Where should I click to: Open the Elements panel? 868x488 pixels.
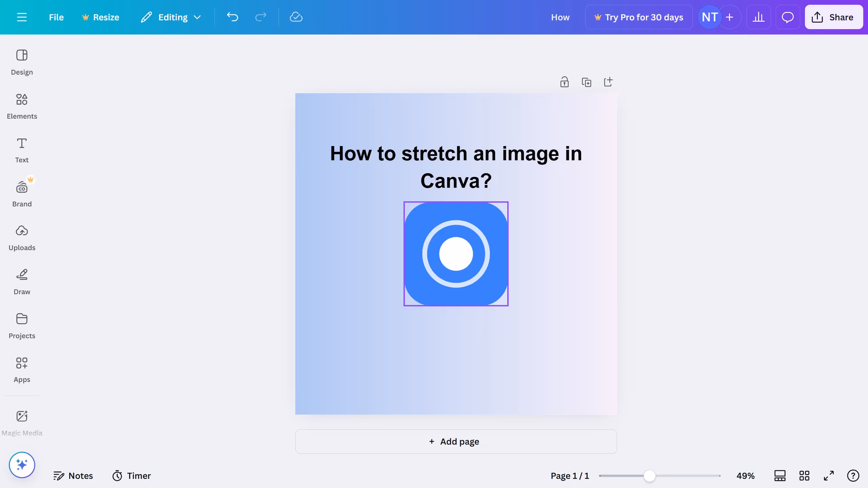tap(22, 106)
